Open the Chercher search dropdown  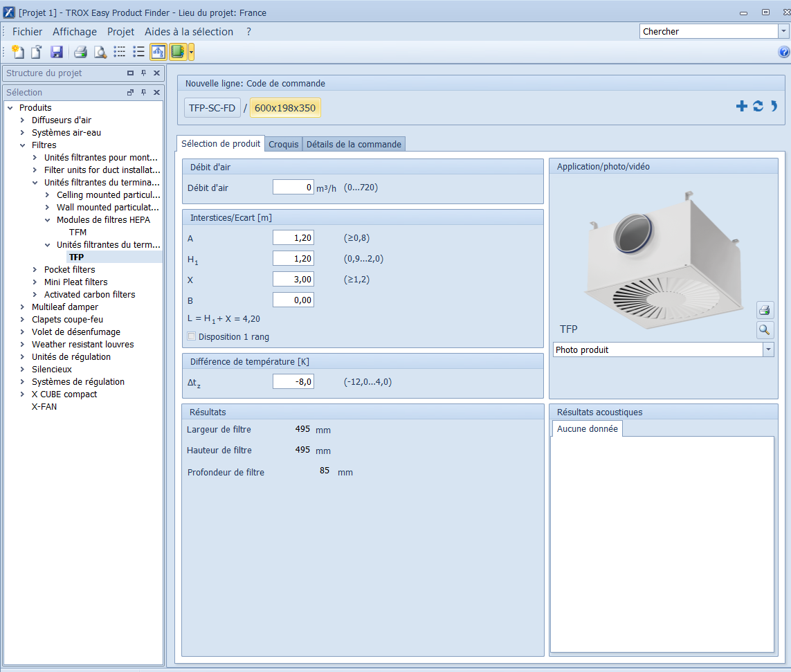(783, 32)
